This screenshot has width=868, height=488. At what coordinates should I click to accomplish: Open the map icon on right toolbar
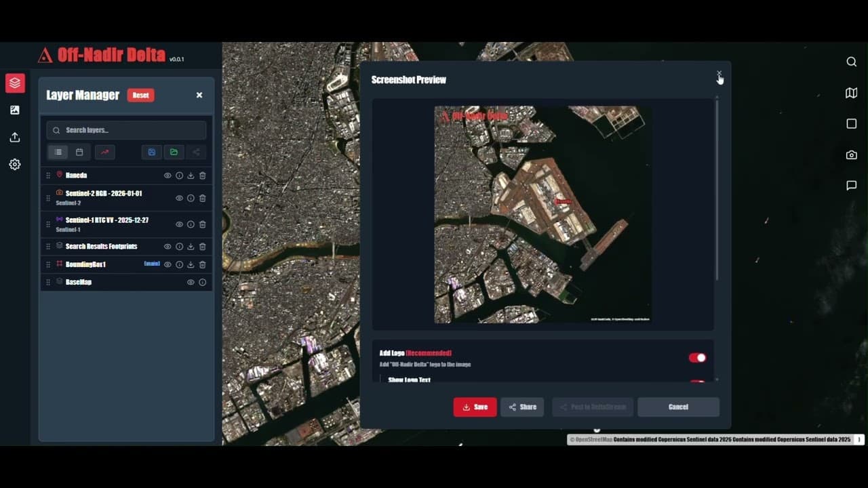pyautogui.click(x=852, y=93)
